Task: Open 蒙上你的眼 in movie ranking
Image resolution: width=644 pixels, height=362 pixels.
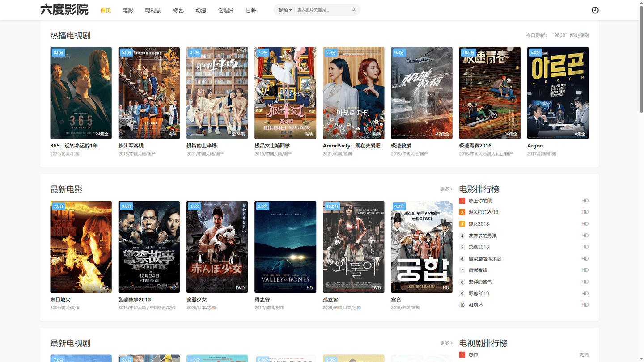Action: tap(480, 201)
